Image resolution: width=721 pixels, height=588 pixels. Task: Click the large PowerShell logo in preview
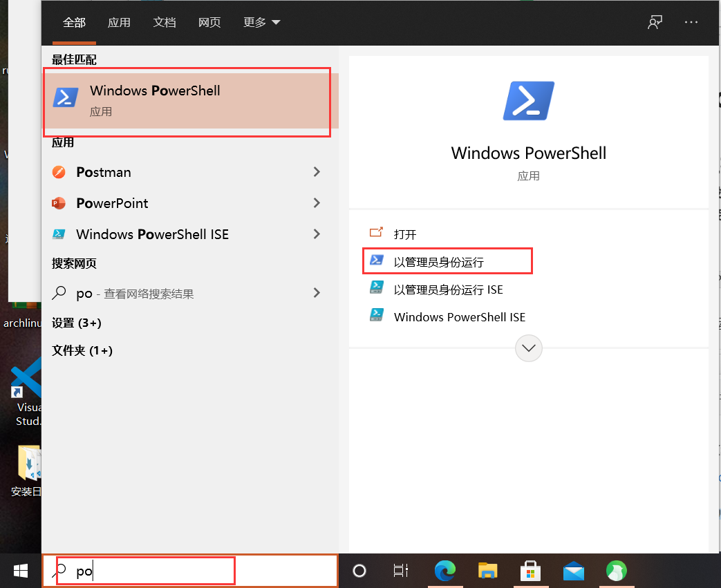coord(528,101)
